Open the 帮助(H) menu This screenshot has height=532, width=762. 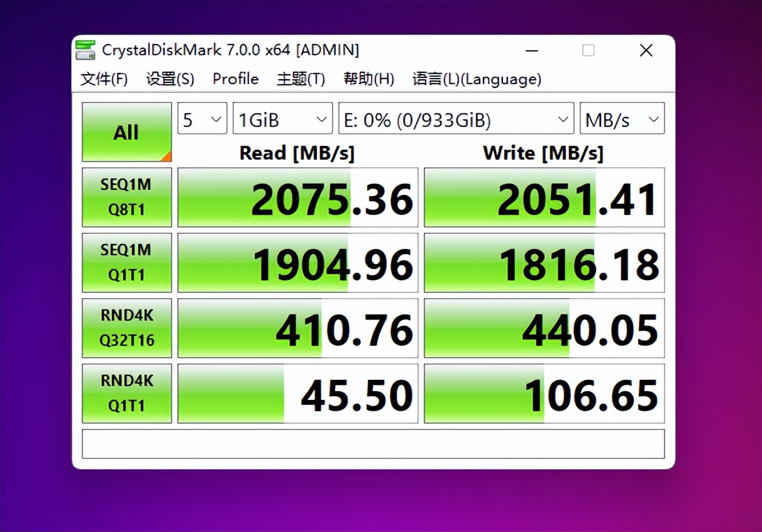pos(369,79)
